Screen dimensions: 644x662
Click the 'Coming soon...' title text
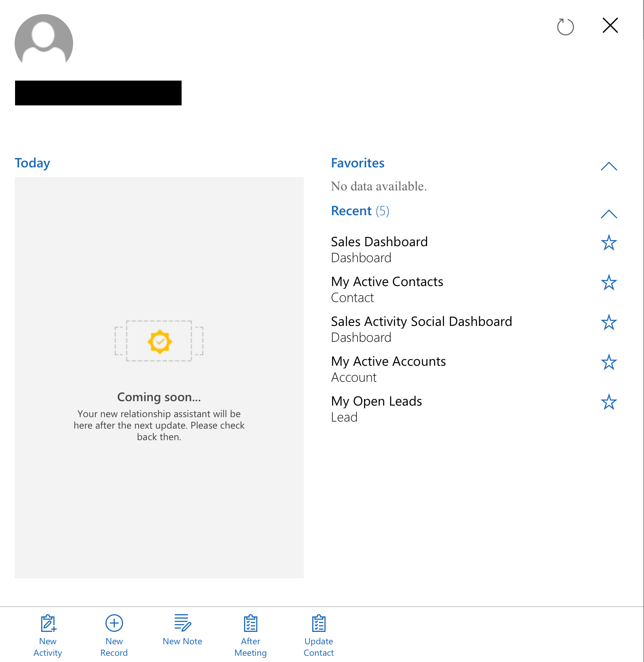(x=159, y=397)
